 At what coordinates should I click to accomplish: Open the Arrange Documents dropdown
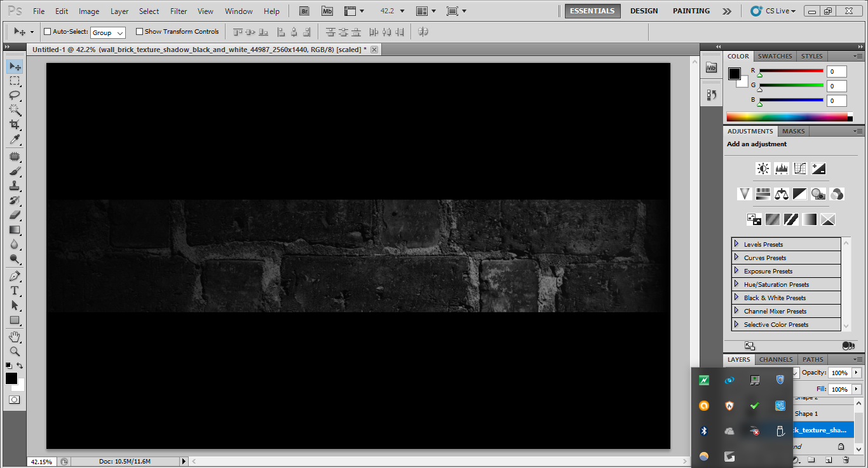(426, 11)
